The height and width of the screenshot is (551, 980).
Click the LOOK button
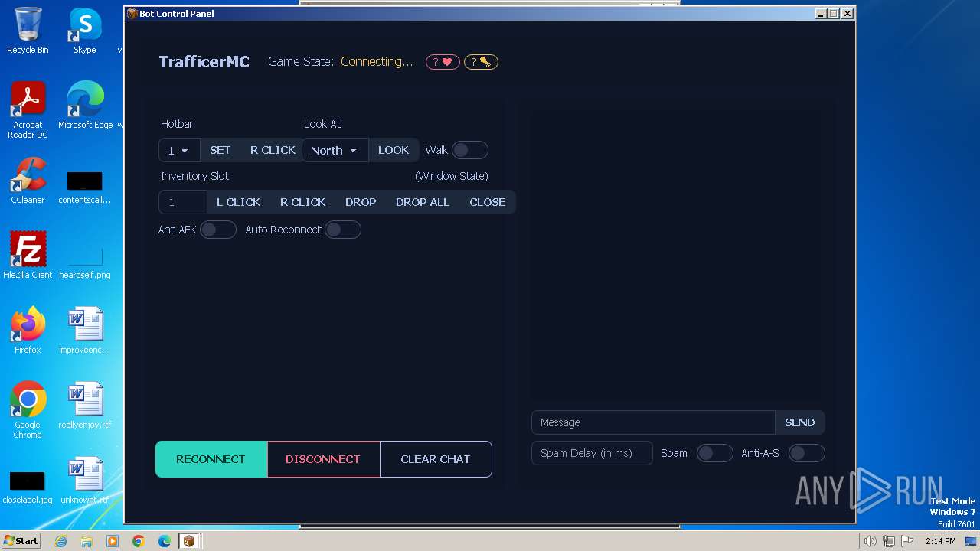tap(394, 151)
